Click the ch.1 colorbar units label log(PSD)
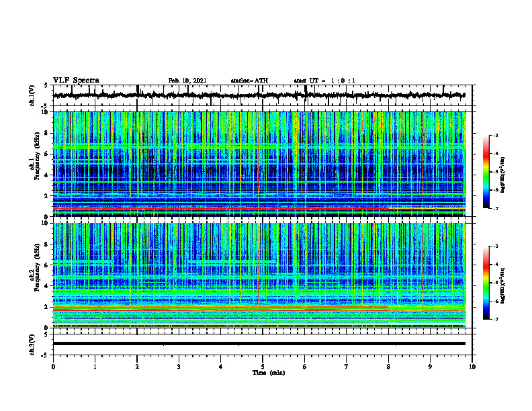 click(x=503, y=175)
